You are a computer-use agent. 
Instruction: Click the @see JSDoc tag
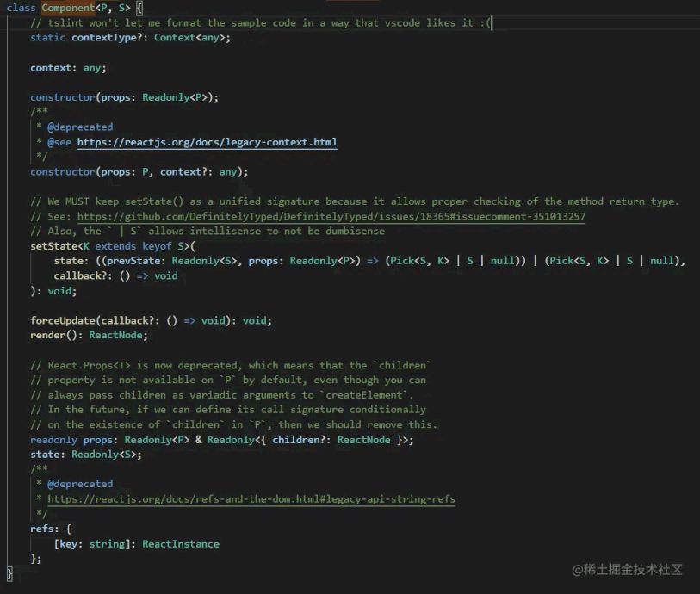coord(59,142)
